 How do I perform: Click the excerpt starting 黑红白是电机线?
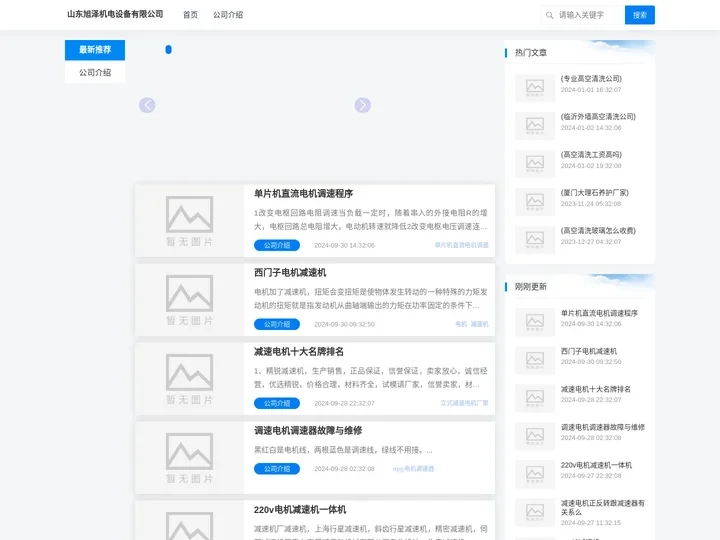343,450
